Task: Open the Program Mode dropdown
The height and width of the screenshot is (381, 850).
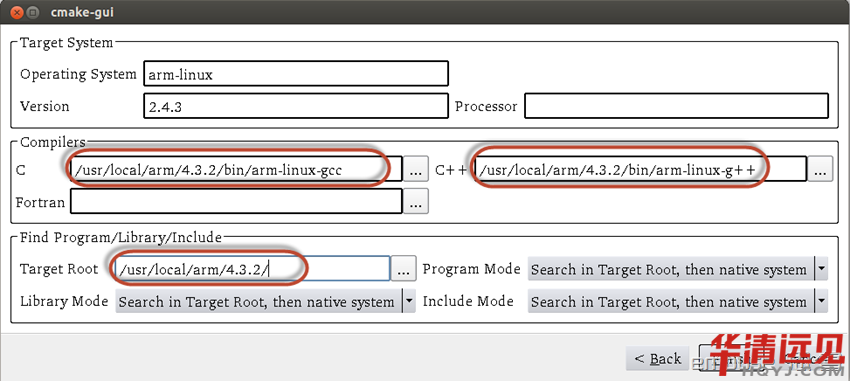Action: tap(678, 269)
